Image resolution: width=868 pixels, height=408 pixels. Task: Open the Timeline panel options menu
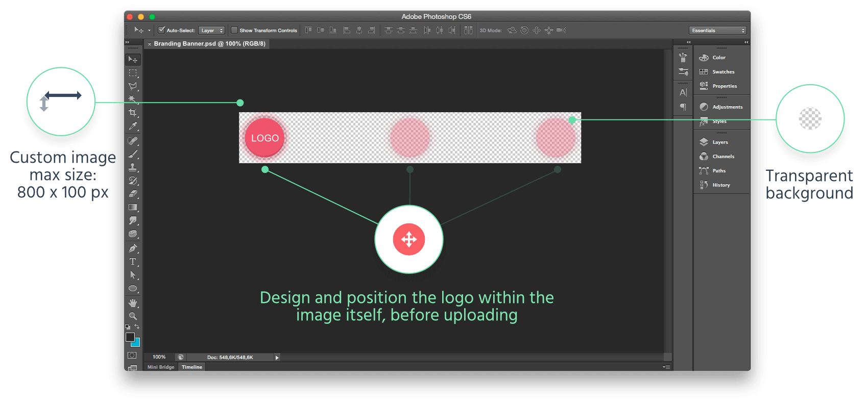(x=666, y=367)
